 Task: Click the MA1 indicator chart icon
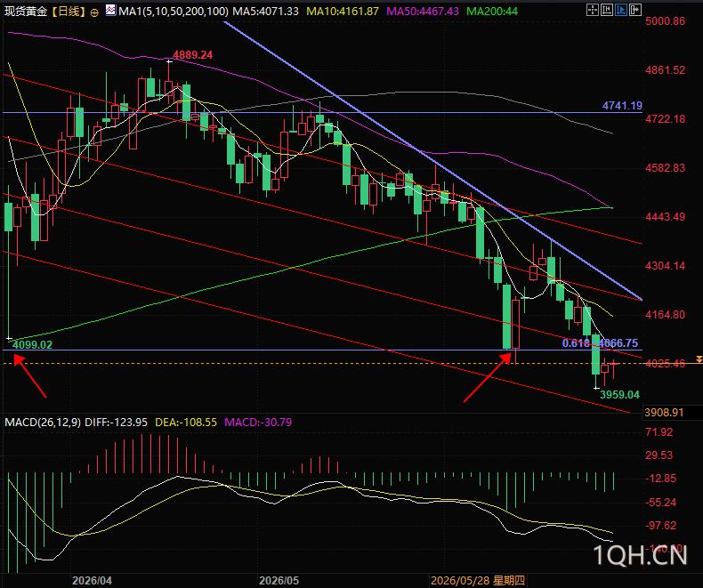(x=110, y=11)
